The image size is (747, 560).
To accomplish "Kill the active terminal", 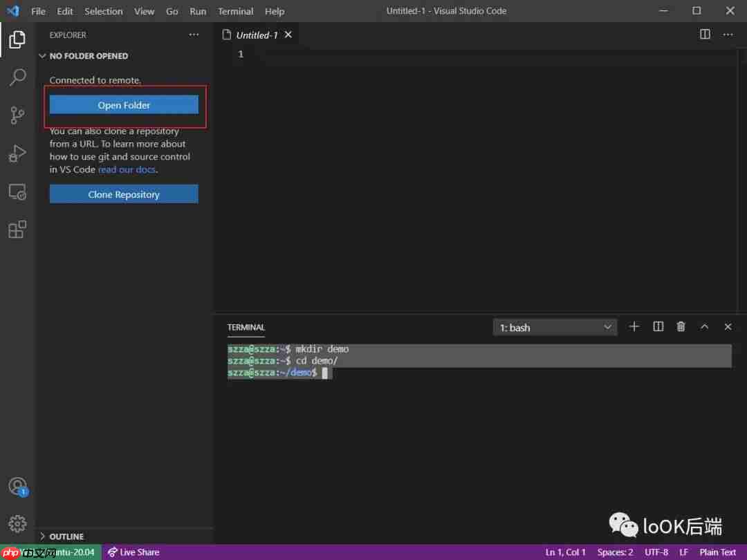I will 681,326.
